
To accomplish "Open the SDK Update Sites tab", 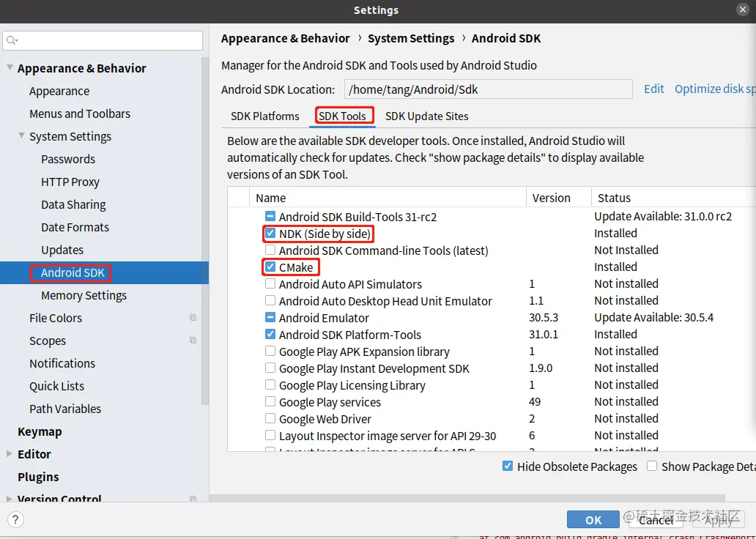I will click(x=426, y=116).
